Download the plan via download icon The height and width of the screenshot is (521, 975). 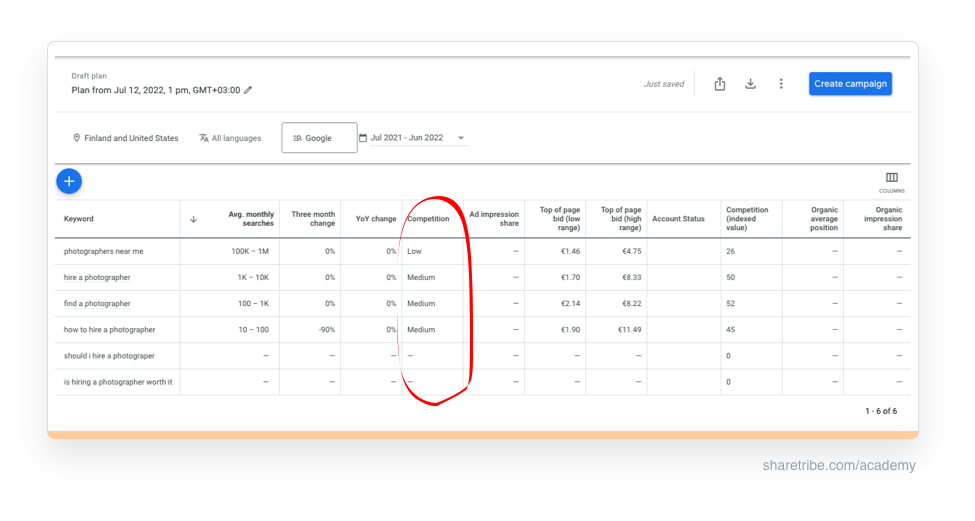coord(751,84)
